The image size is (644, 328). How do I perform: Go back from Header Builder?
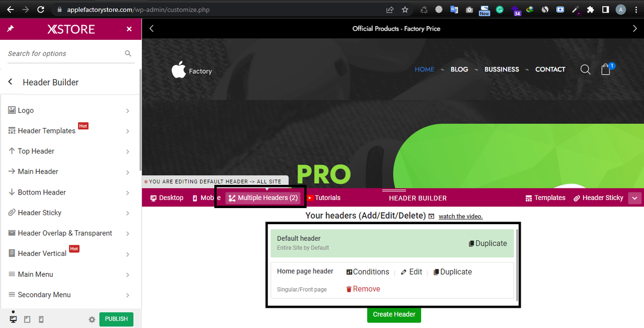point(10,82)
